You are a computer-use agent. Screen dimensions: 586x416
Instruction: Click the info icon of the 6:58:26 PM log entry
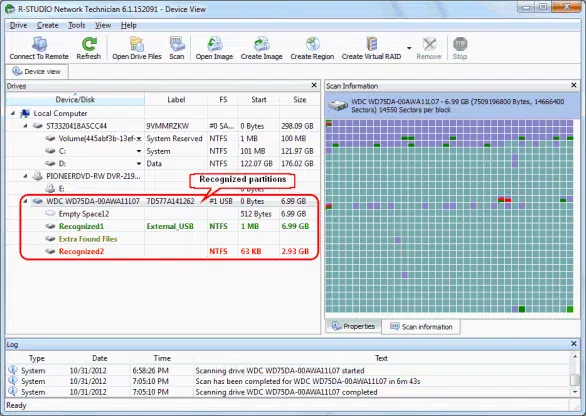(x=13, y=370)
